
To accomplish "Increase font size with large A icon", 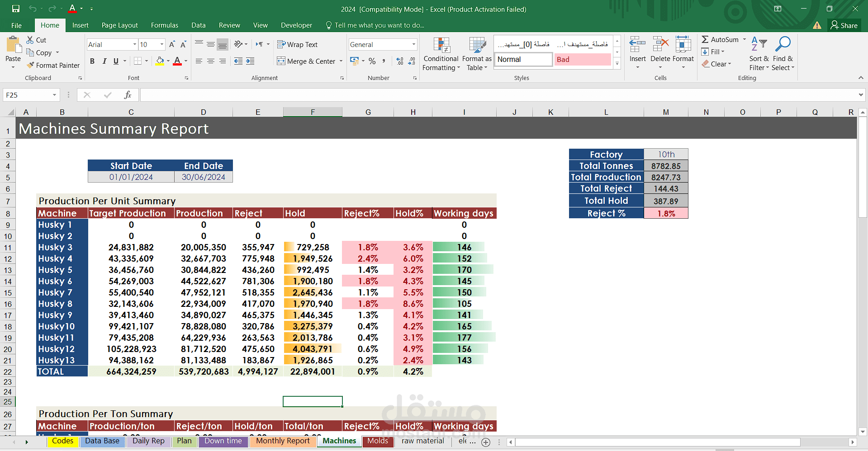I will coord(172,44).
